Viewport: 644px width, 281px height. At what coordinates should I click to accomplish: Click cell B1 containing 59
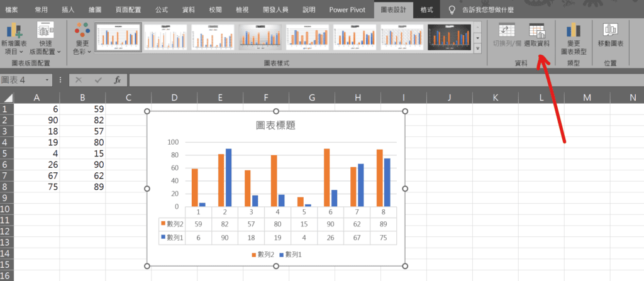point(82,109)
